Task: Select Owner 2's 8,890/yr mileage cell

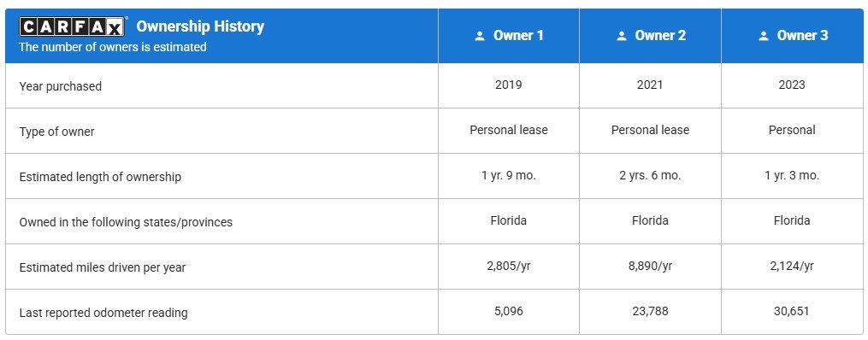Action: pyautogui.click(x=651, y=266)
